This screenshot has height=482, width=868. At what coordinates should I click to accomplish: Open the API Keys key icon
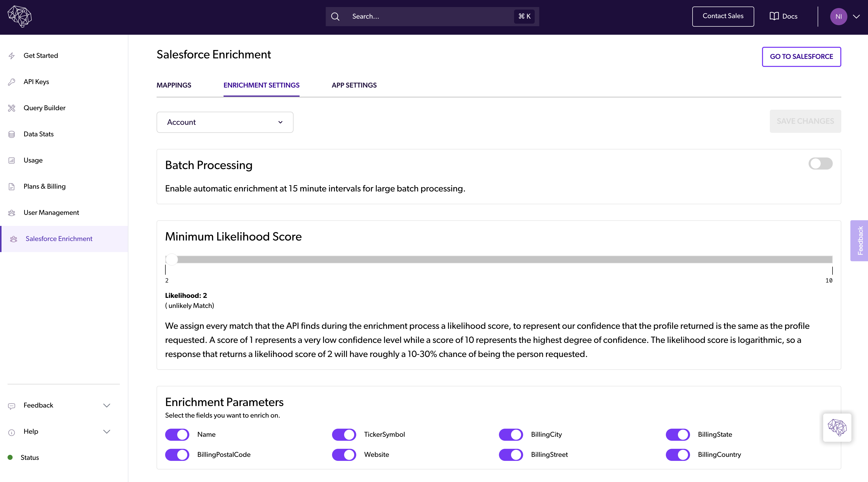pos(12,82)
